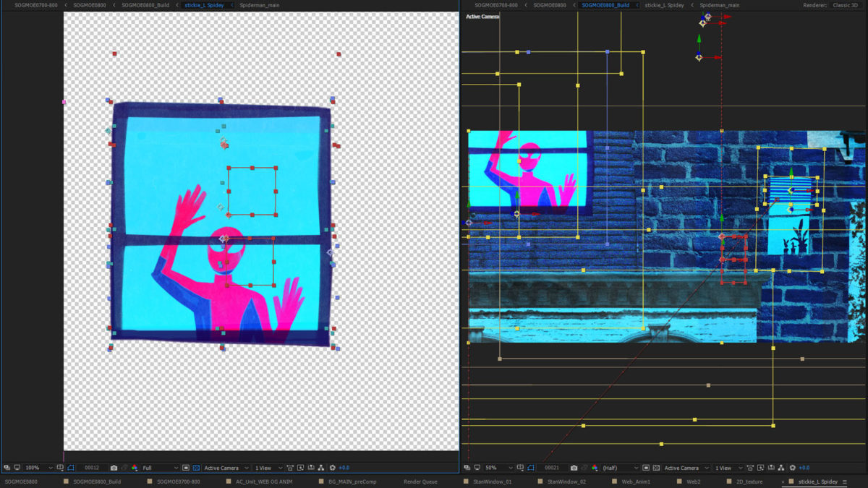Screen dimensions: 868x488
Task: Click reset exposure icon in right viewer
Action: pos(793,468)
